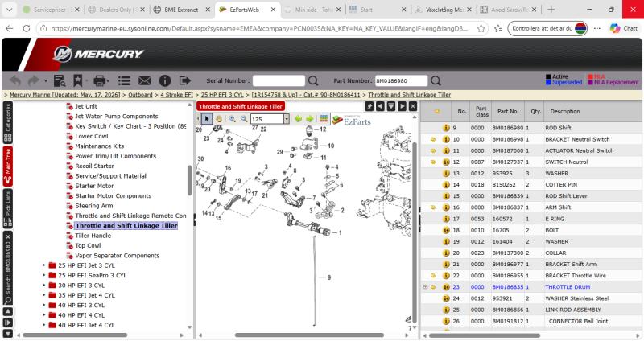The height and width of the screenshot is (341, 644).
Task: Click the Outboard breadcrumb link
Action: tap(140, 95)
